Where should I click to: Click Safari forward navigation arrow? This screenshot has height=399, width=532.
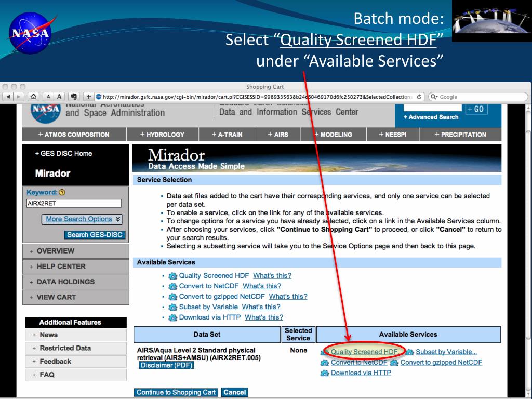click(x=19, y=97)
